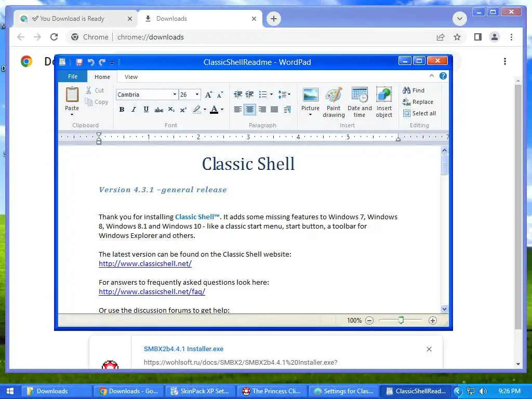Click Undo in Quick Access Toolbar
Viewport: 532px width, 399px height.
point(90,62)
